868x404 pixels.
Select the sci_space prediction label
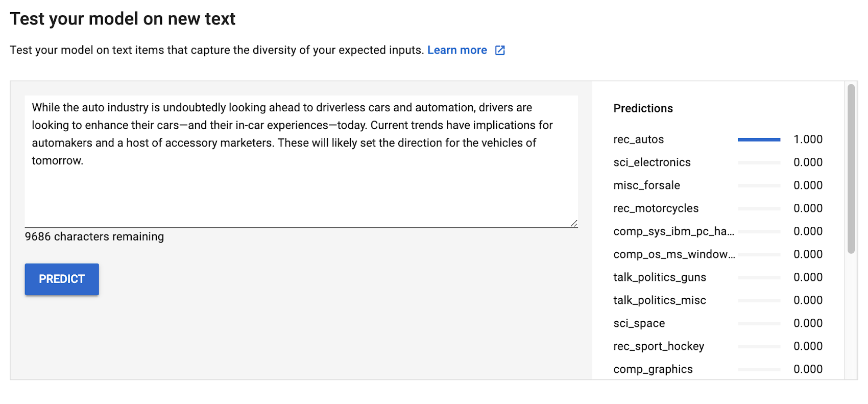click(x=639, y=323)
